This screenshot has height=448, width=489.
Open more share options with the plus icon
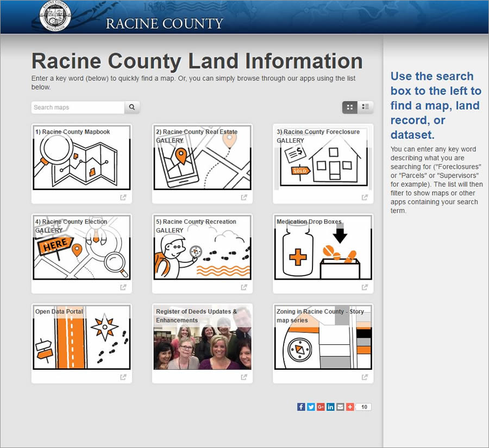(x=350, y=406)
